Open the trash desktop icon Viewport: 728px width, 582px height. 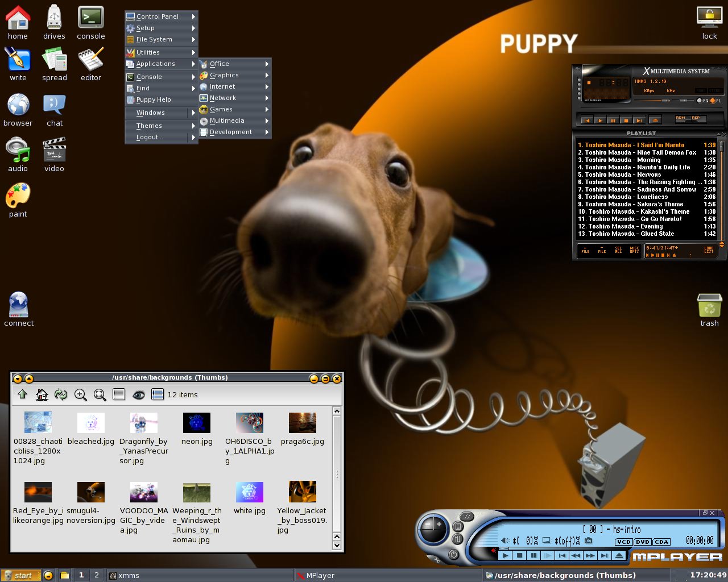click(709, 310)
